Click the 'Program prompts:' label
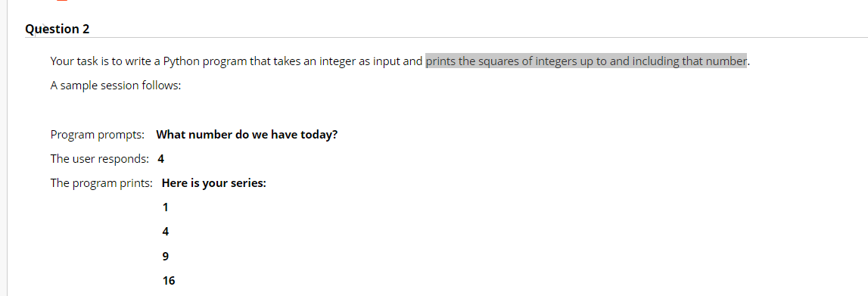 pos(98,135)
